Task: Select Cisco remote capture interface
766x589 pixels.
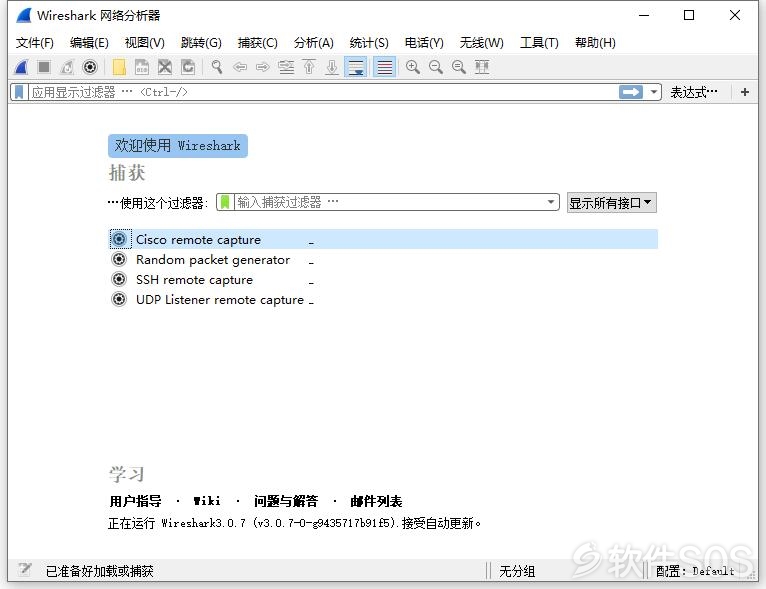Action: click(x=383, y=239)
